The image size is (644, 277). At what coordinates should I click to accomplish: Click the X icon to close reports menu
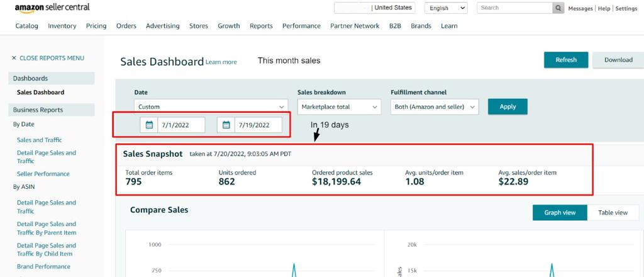click(x=14, y=58)
